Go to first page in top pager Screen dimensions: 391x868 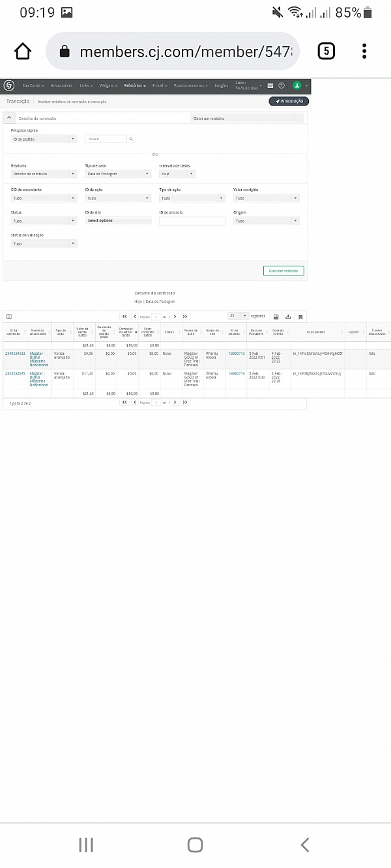[124, 316]
